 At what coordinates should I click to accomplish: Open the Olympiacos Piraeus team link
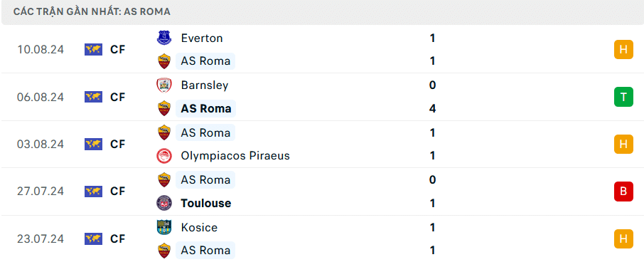235,156
